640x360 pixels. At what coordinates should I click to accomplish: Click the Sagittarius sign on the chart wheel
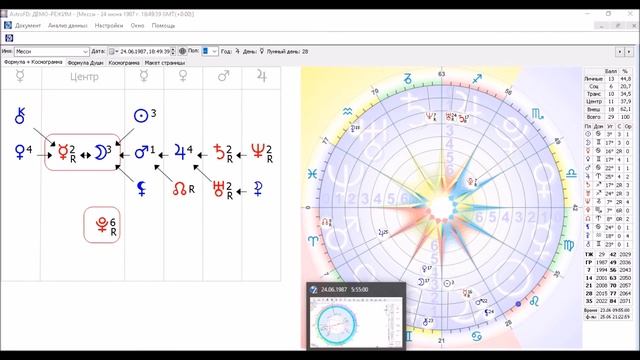pyautogui.click(x=477, y=78)
